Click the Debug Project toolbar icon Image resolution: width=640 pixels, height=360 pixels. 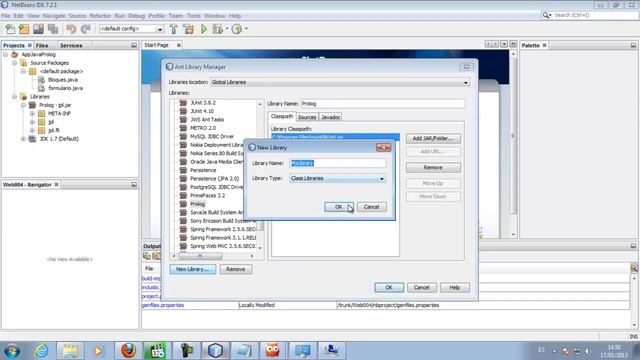218,29
